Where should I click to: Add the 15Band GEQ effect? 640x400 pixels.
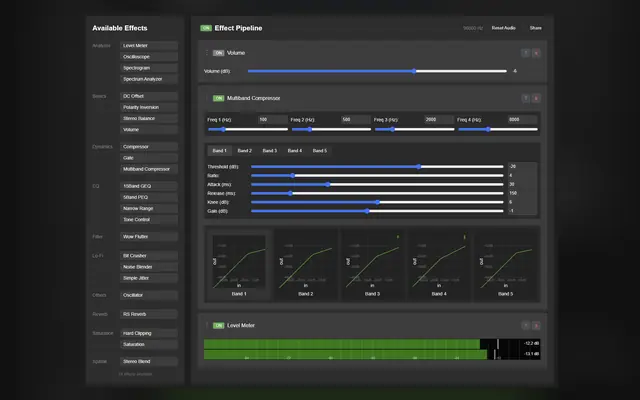(x=149, y=186)
